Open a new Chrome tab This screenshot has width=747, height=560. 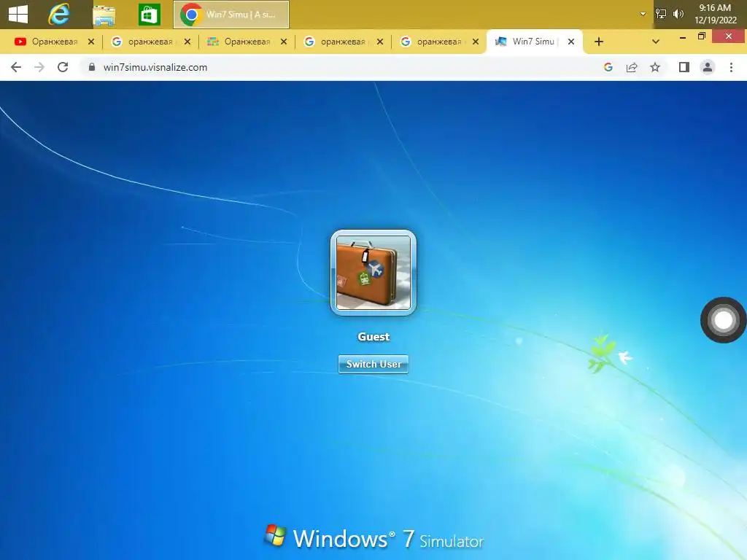[599, 42]
